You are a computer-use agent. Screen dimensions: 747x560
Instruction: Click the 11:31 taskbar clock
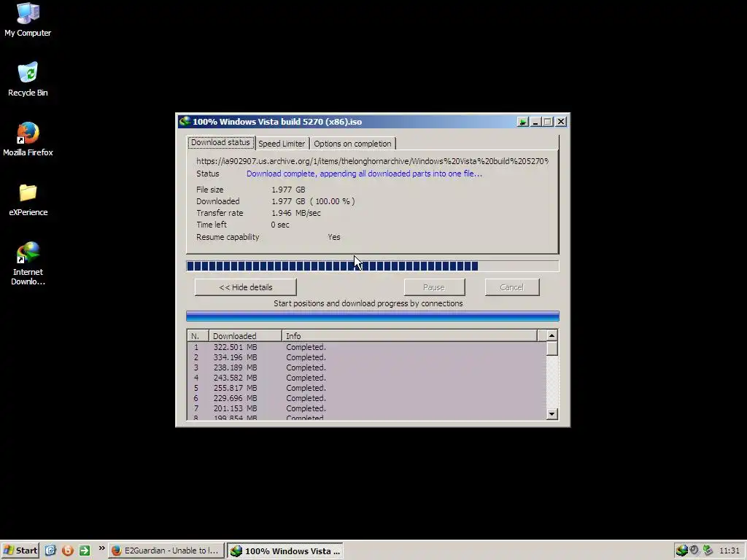click(x=729, y=551)
